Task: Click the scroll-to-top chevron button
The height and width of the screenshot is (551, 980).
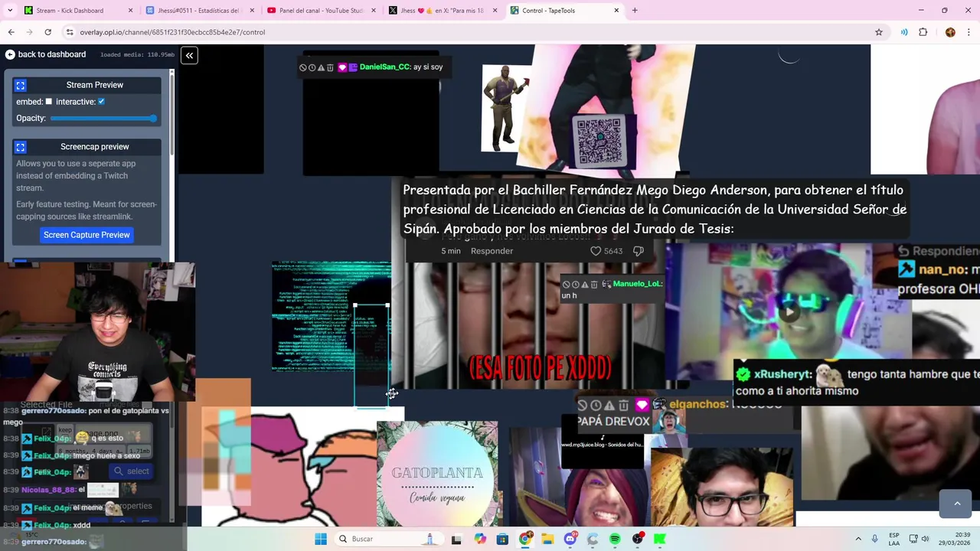Action: click(x=956, y=504)
